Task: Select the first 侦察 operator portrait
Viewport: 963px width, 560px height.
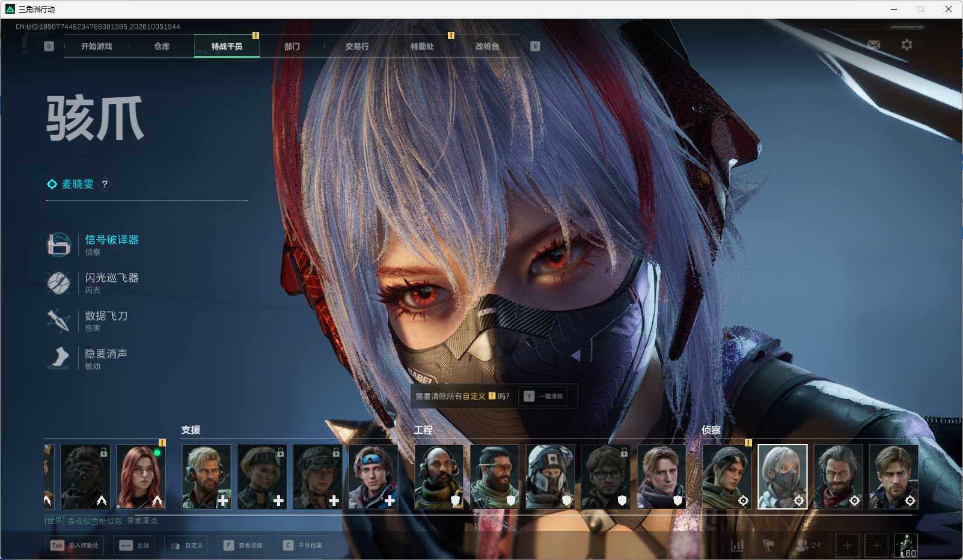Action: tap(727, 476)
